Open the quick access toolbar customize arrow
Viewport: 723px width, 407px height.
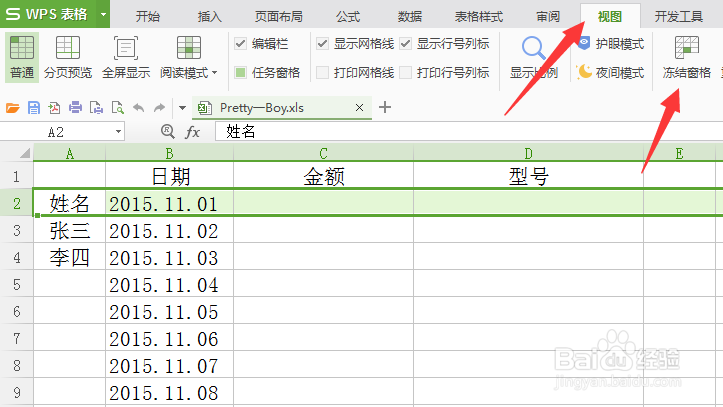(182, 108)
